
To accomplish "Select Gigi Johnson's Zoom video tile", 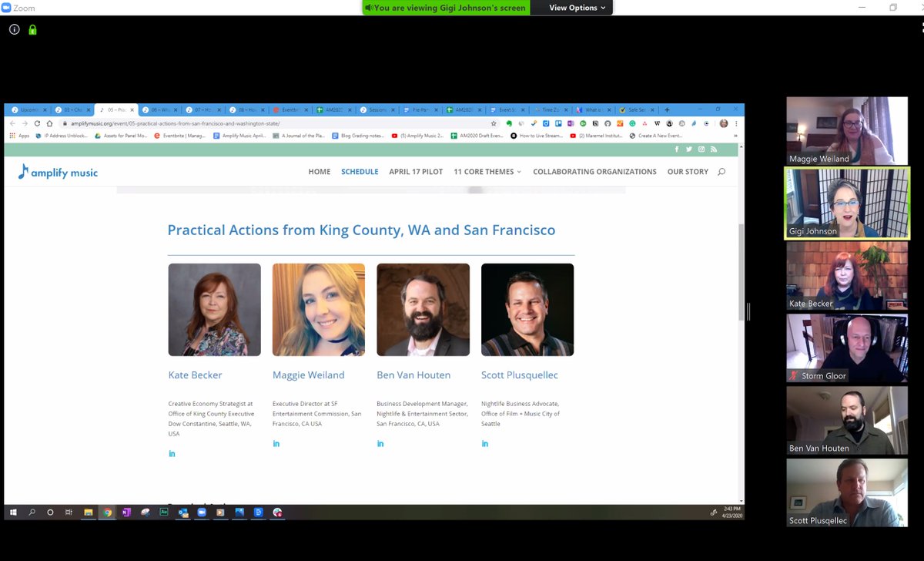I will (x=847, y=203).
